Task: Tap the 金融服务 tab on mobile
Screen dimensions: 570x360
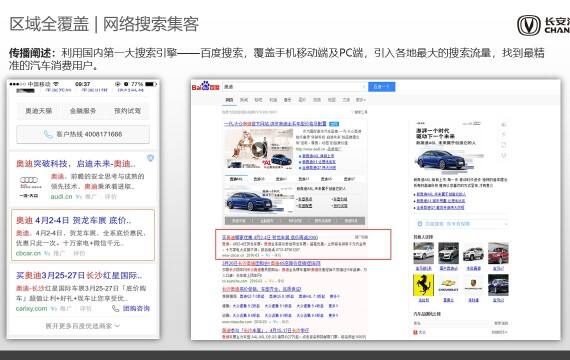Action: (83, 111)
